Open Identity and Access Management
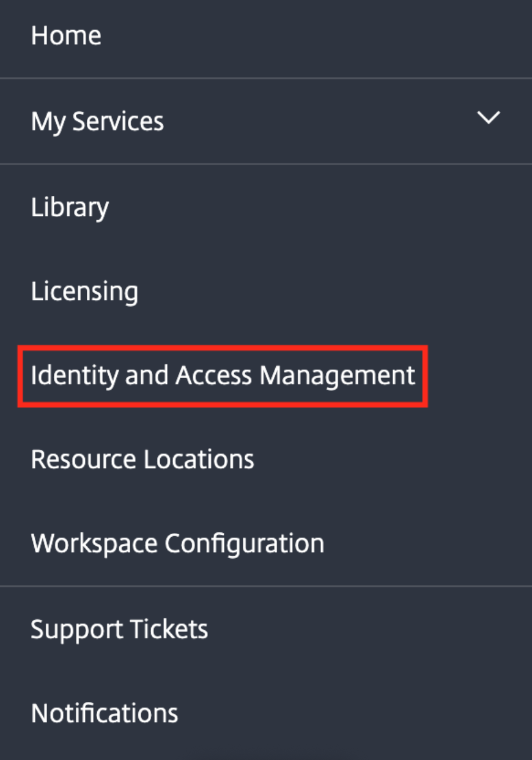 [x=223, y=375]
